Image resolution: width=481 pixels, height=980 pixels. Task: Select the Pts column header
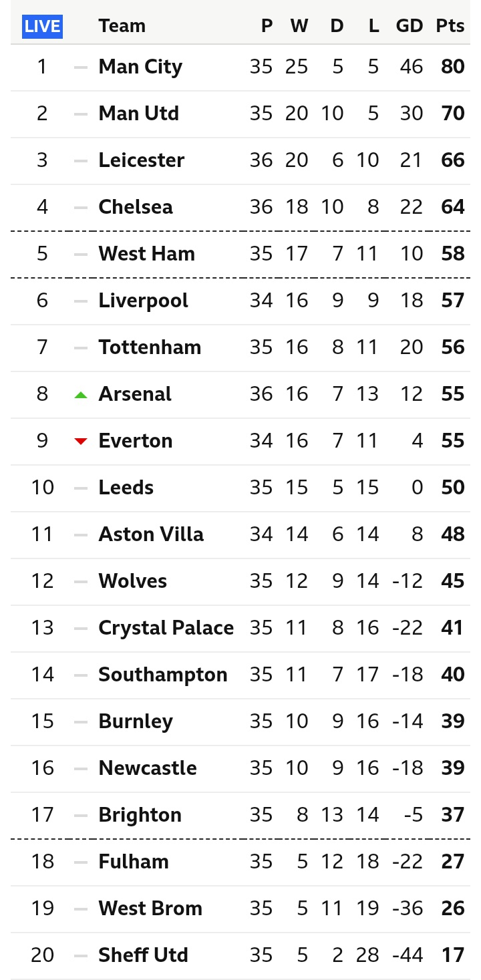click(450, 26)
